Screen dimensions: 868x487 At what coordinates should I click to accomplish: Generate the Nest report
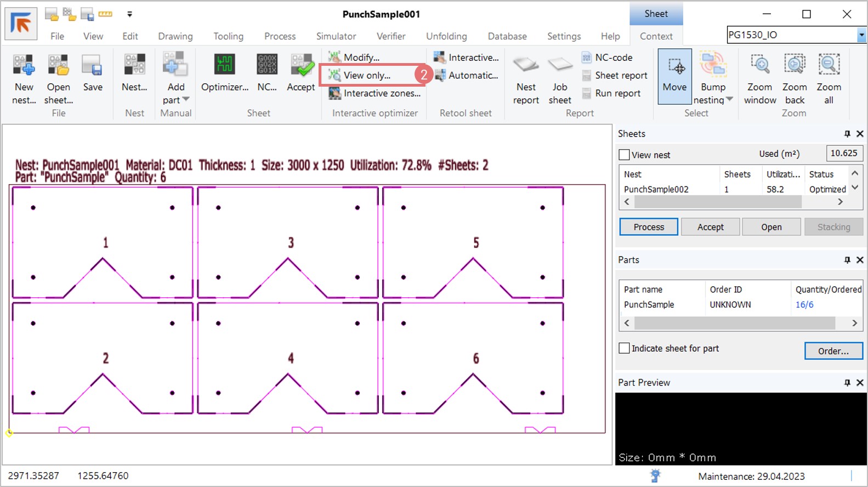point(526,65)
